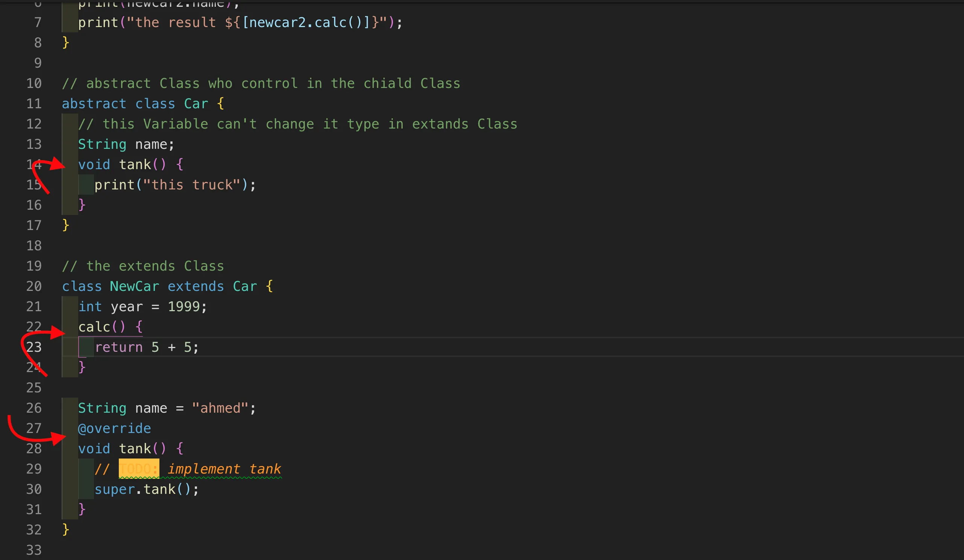
Task: Click line number 20 in the gutter
Action: pos(34,286)
